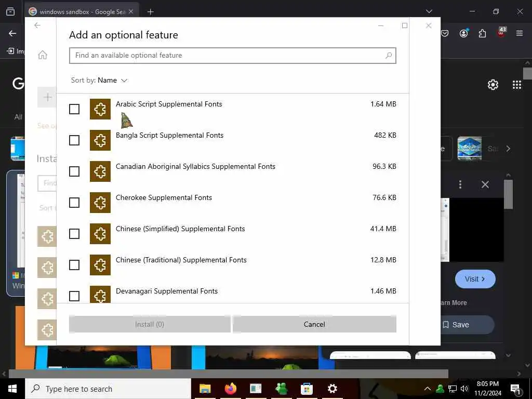Click the extension icon with 43 badge
The image size is (532, 399).
[x=501, y=32]
